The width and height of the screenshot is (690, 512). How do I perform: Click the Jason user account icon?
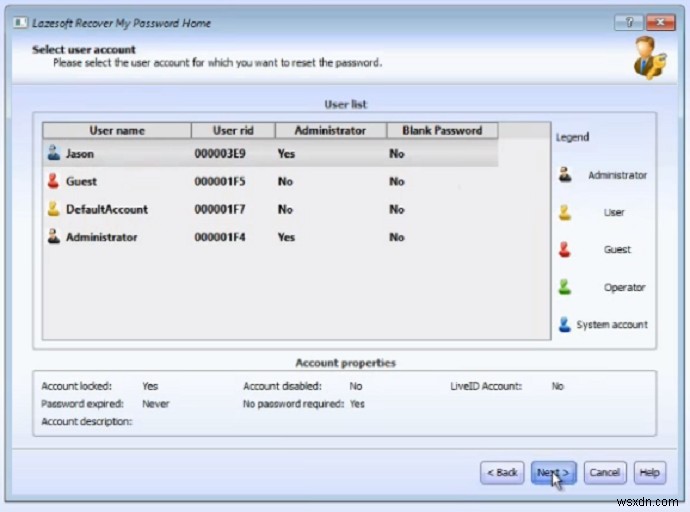tap(54, 153)
